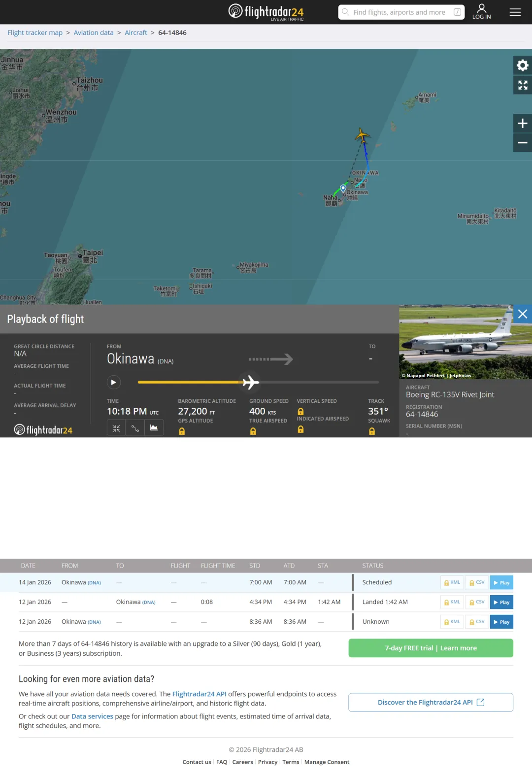Download CSV for 4:34 PM flight
The height and width of the screenshot is (781, 532).
pyautogui.click(x=477, y=602)
